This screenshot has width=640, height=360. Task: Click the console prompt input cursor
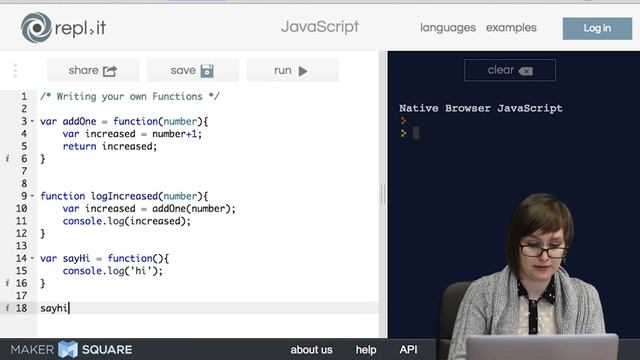coord(416,133)
